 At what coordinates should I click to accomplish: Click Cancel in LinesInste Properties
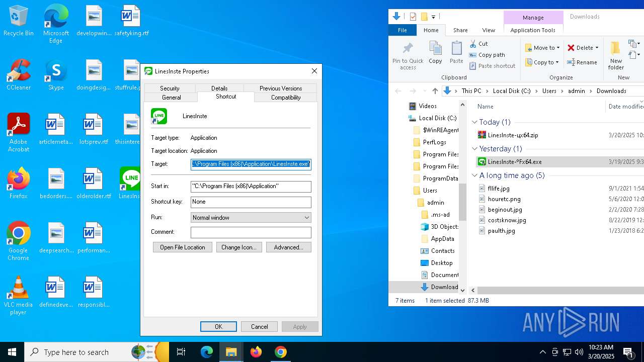[260, 327]
